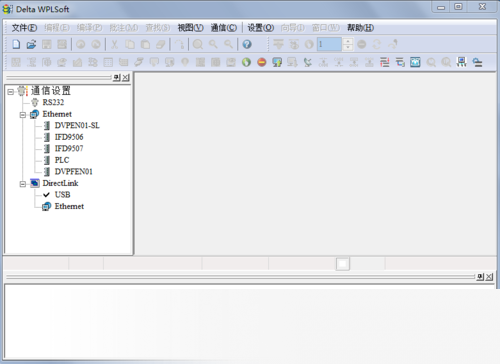This screenshot has width=500, height=364.
Task: Select Ethernet under DirectLink
Action: [69, 206]
